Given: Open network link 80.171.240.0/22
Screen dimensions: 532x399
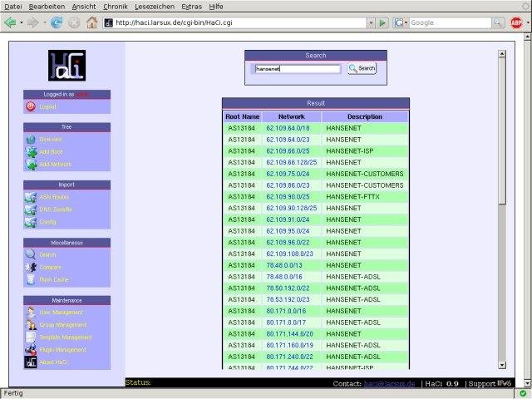Looking at the screenshot, I should [289, 357].
